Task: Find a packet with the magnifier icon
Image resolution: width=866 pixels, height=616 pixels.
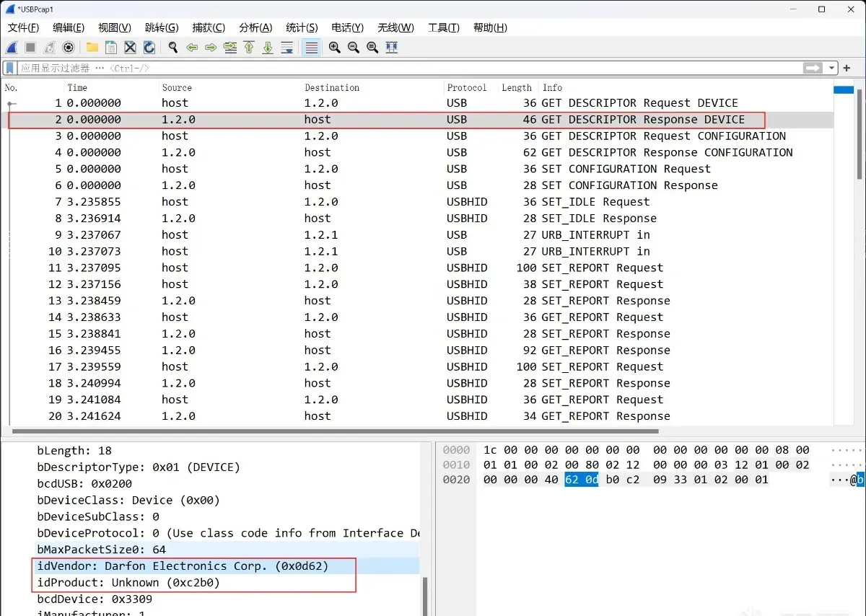Action: 173,48
